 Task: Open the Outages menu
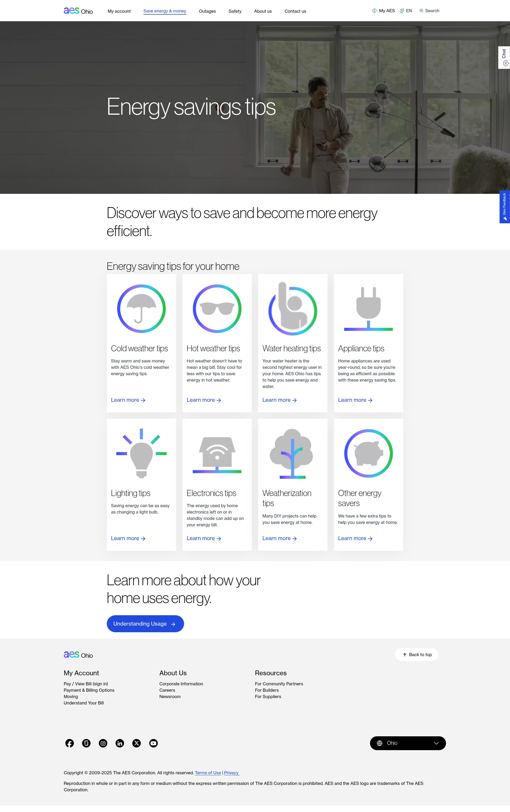207,11
